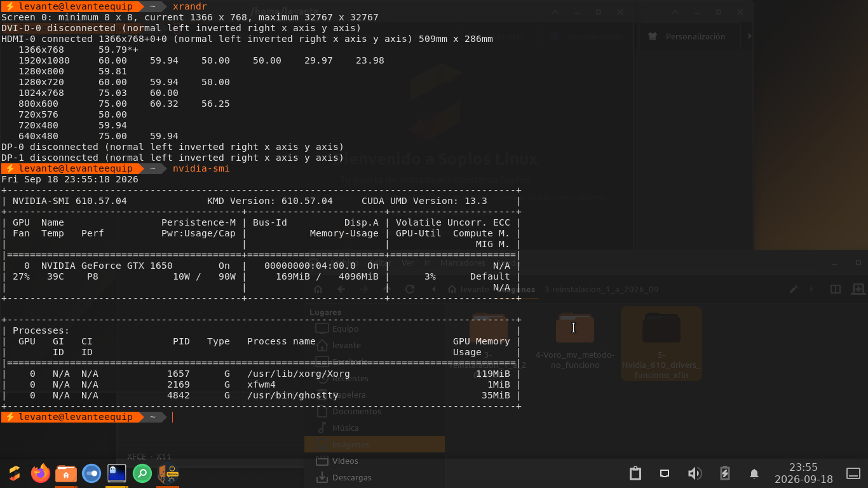Click the 1920x1080 resolution row
This screenshot has width=868, height=488.
pos(201,60)
